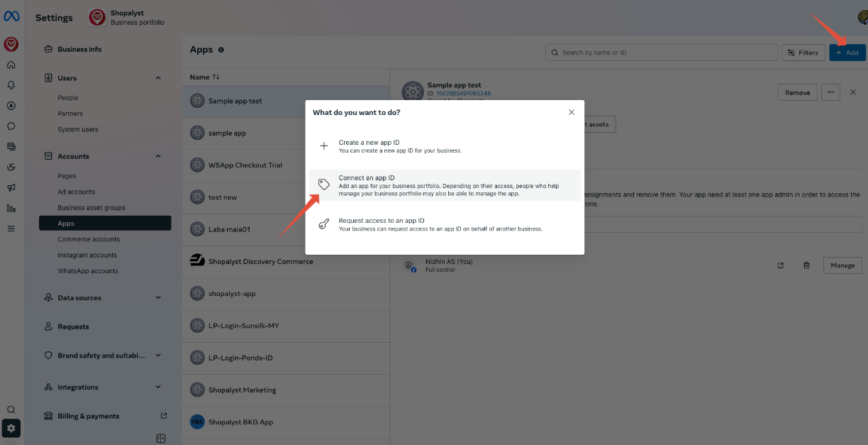Click the Add button

847,53
